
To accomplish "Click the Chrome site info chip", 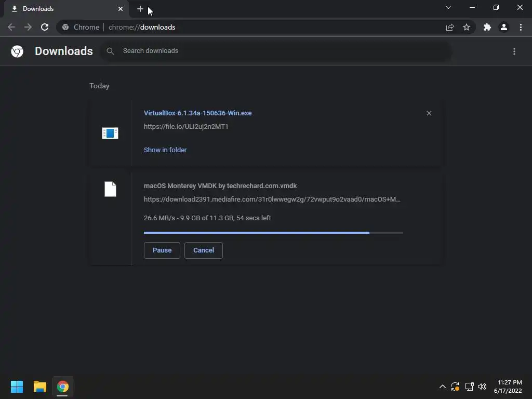I will point(81,27).
